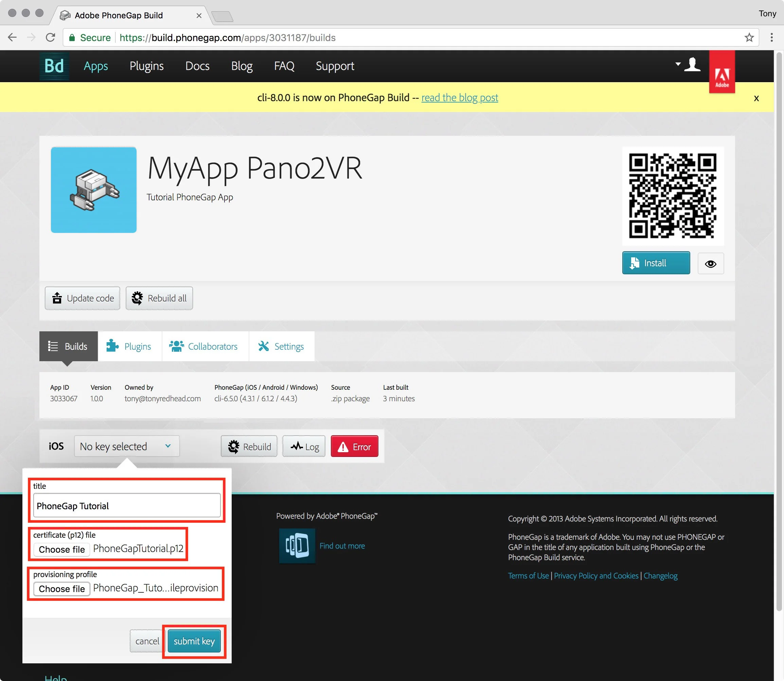The width and height of the screenshot is (784, 681).
Task: Open the Terms of Use link
Action: 529,576
